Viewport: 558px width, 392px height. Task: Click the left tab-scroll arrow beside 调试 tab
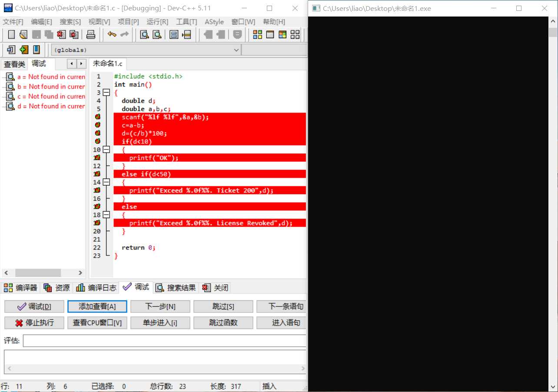coord(72,64)
